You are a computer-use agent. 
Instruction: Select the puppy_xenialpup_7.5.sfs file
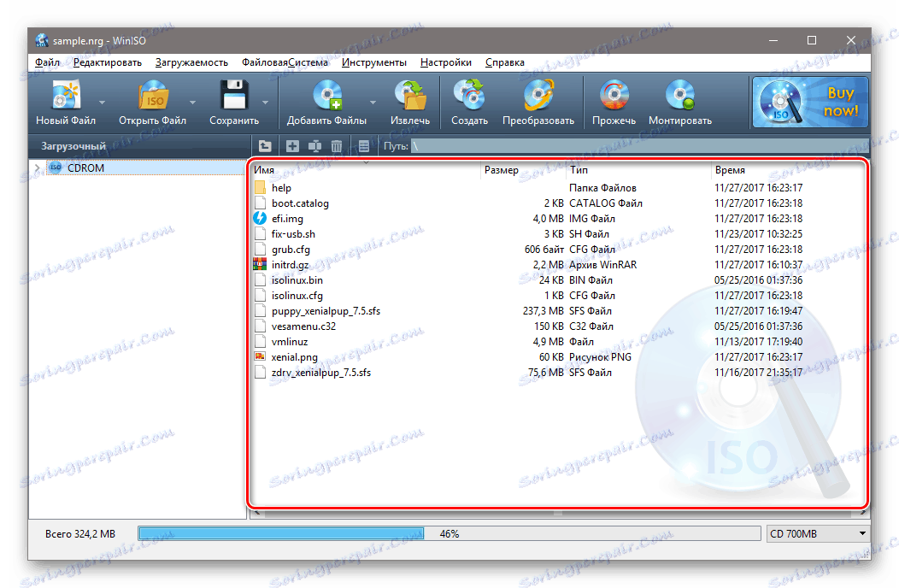click(x=326, y=311)
